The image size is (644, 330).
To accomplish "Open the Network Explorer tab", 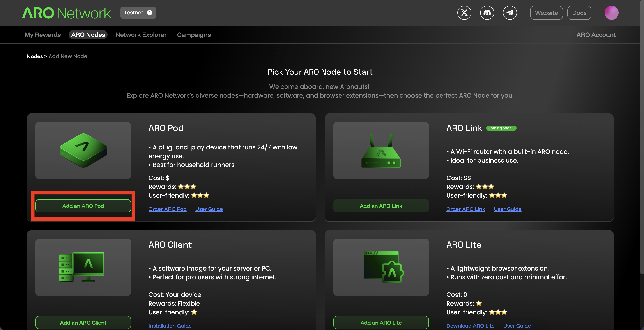I will tap(141, 35).
